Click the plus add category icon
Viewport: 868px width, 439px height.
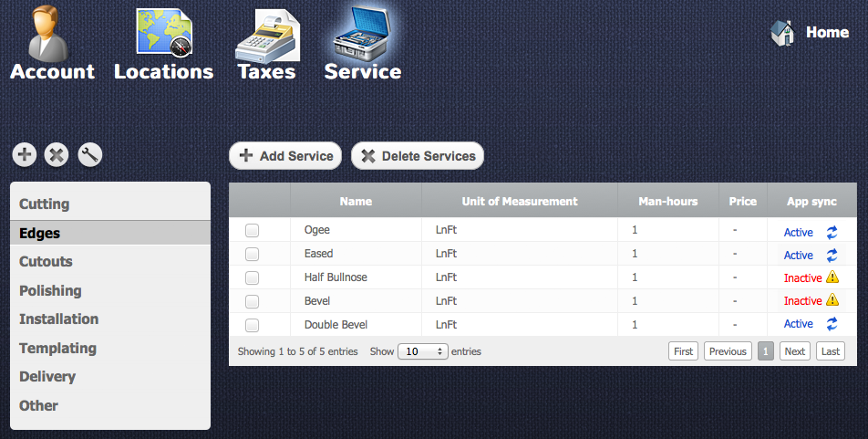tap(25, 154)
